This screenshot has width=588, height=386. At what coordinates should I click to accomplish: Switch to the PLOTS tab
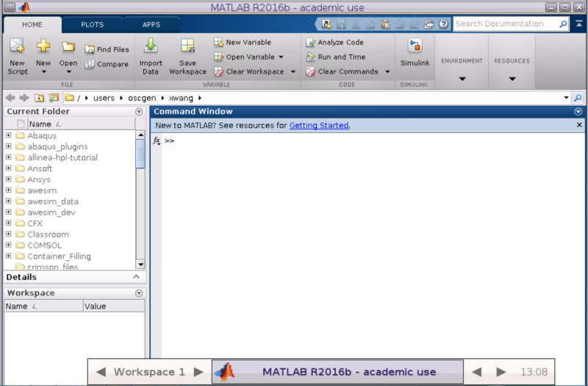coord(93,25)
